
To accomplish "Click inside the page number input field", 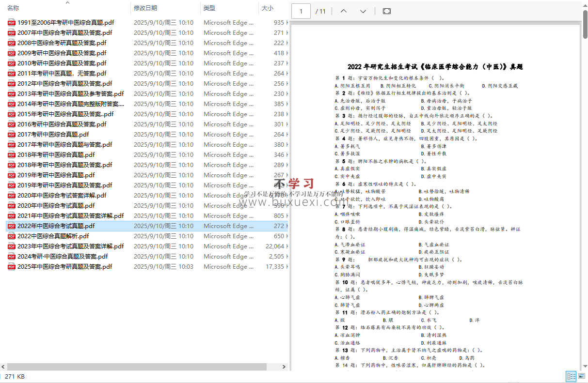I will (301, 11).
